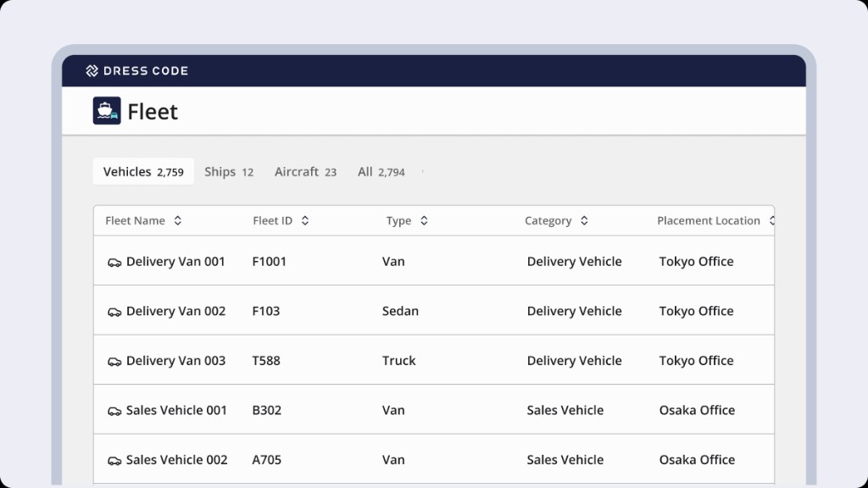Click the car icon beside Delivery Van 002
The height and width of the screenshot is (488, 868).
(114, 311)
